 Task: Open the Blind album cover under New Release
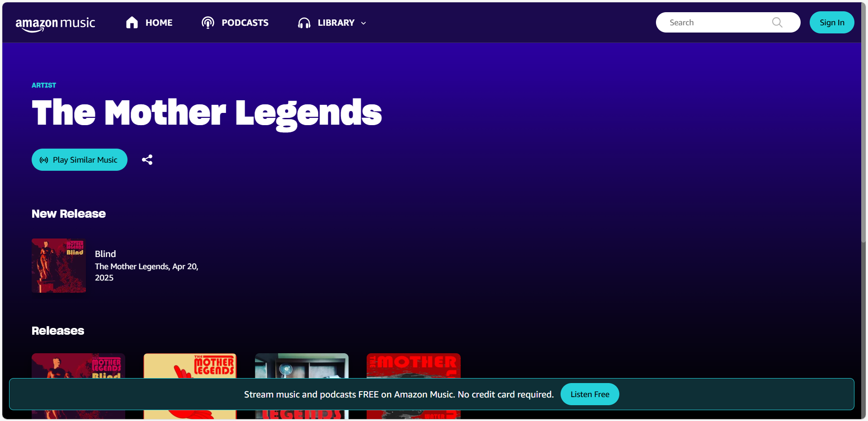coord(59,266)
